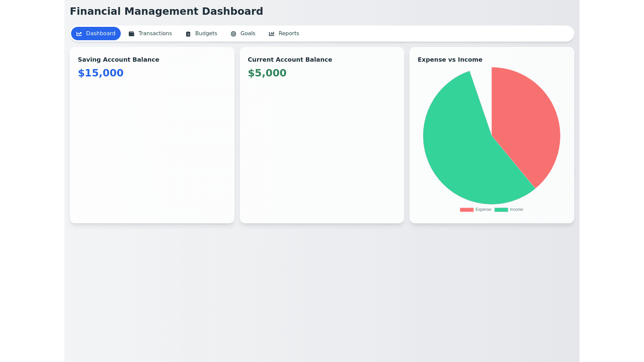This screenshot has width=644, height=362.
Task: Click the Saving Account Balance heading
Action: click(x=118, y=60)
